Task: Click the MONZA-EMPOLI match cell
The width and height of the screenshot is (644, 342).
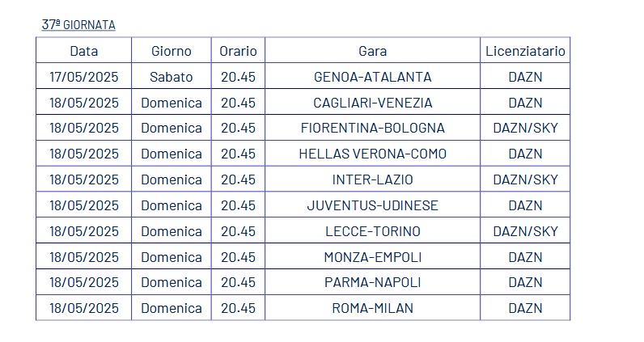Action: [372, 257]
